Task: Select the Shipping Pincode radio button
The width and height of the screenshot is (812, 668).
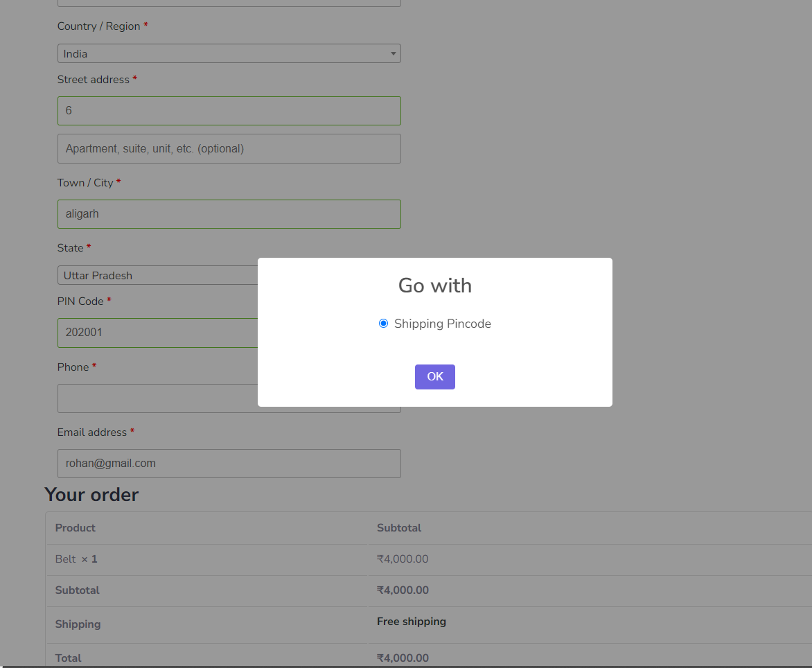Action: 383,323
